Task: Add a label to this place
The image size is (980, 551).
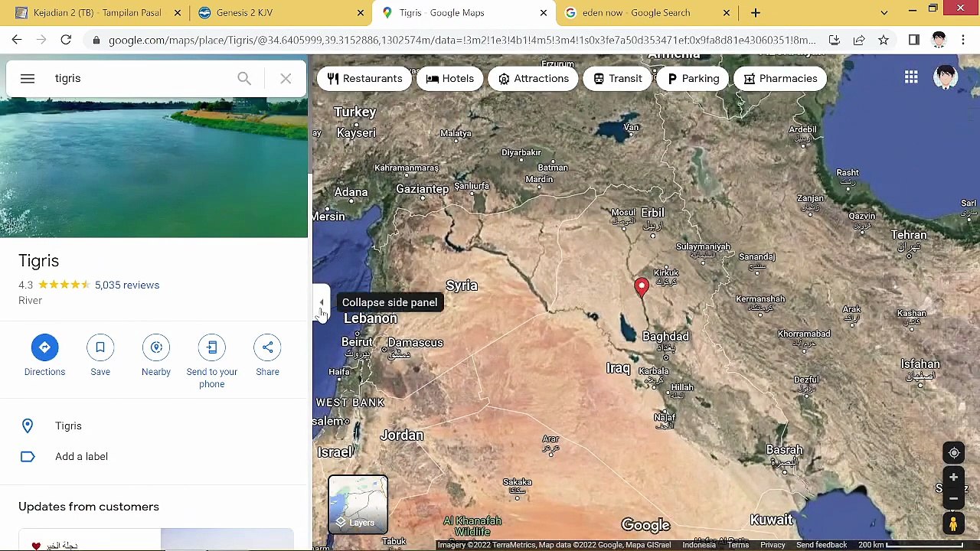Action: click(x=154, y=456)
